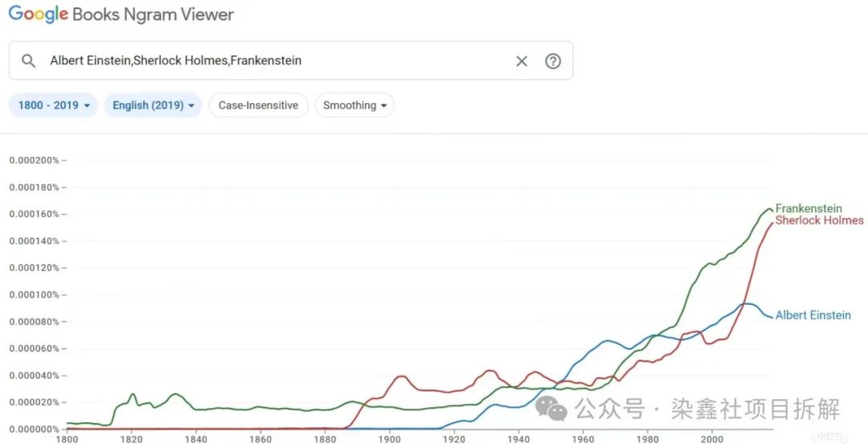
Task: Select the Albert Einstein series label
Action: pos(813,315)
